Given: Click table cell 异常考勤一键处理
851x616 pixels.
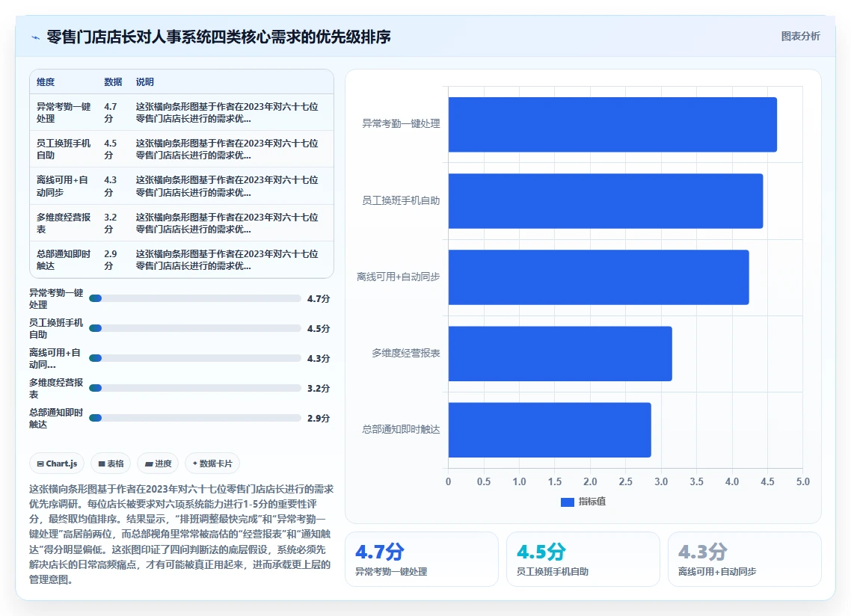Looking at the screenshot, I should pyautogui.click(x=64, y=112).
